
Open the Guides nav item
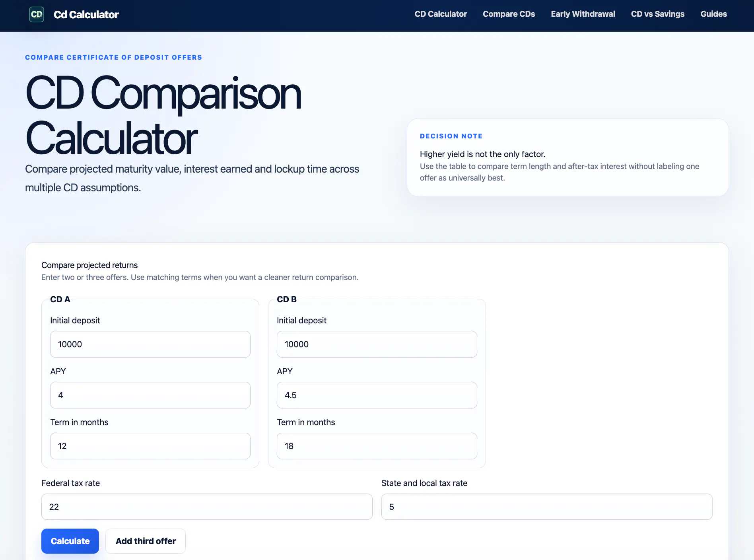(713, 14)
